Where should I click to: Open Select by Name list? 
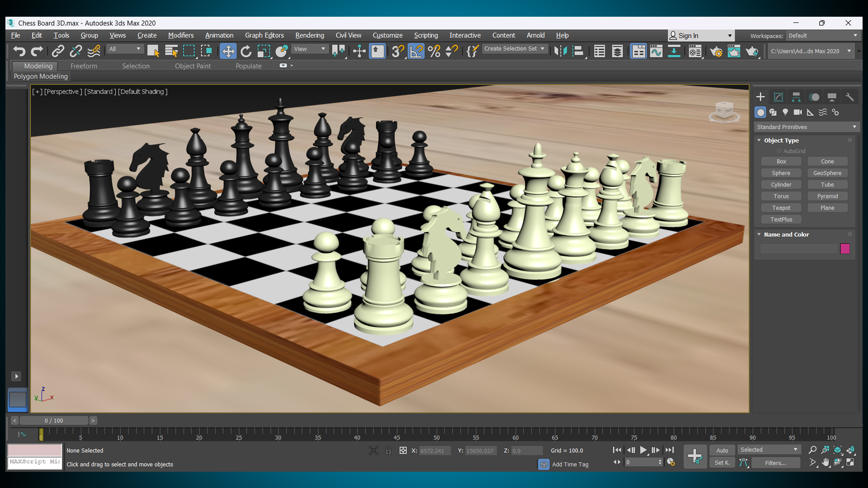[x=171, y=51]
